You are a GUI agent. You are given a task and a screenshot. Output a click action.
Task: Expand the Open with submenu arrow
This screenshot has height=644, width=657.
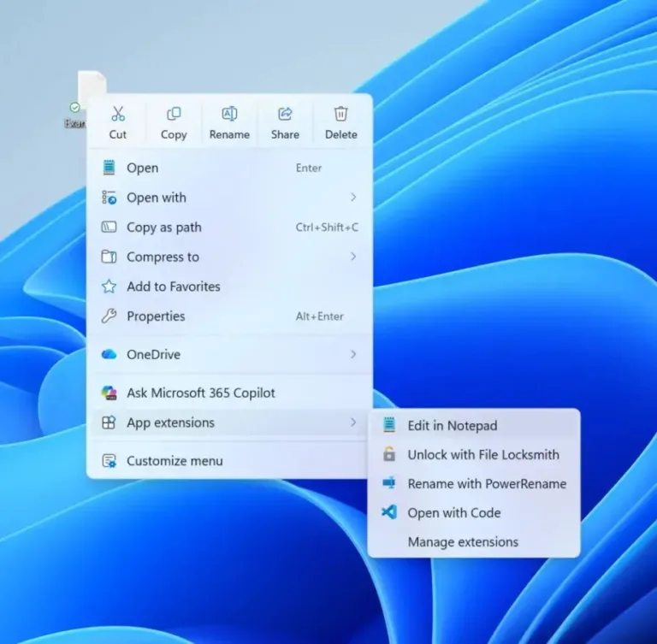click(353, 198)
